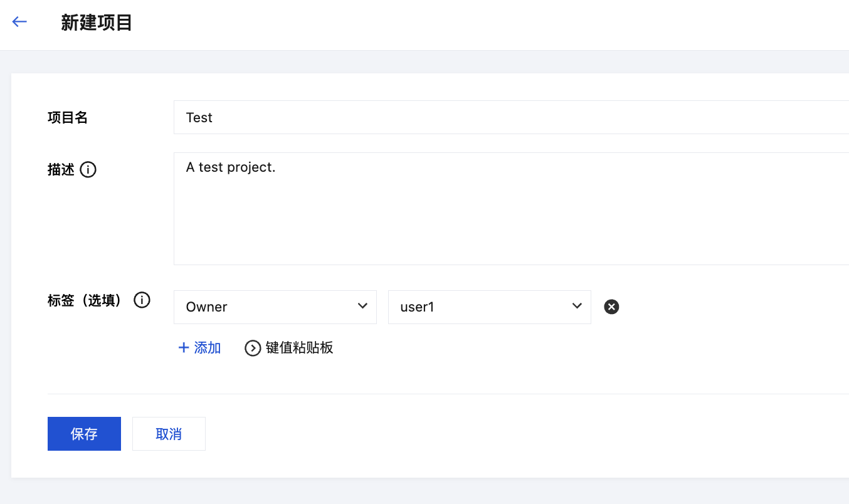Click the chevron arrow in Owner dropdown

point(362,306)
